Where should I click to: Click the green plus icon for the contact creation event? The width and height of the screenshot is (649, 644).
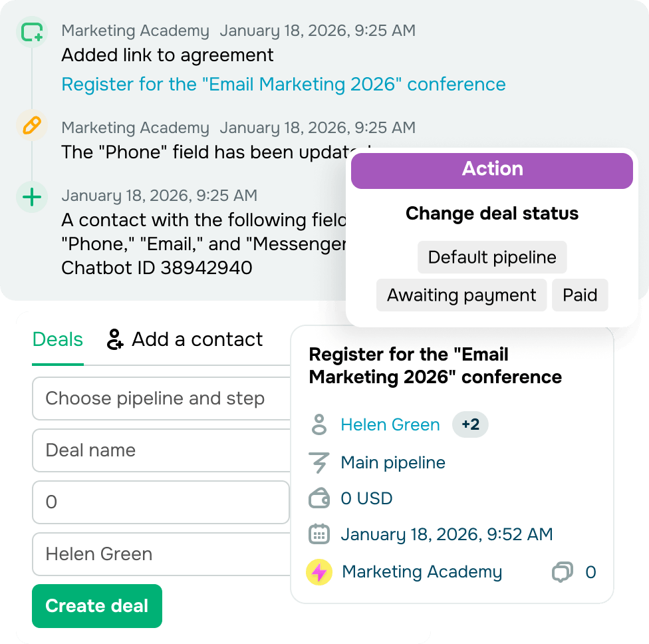(31, 195)
